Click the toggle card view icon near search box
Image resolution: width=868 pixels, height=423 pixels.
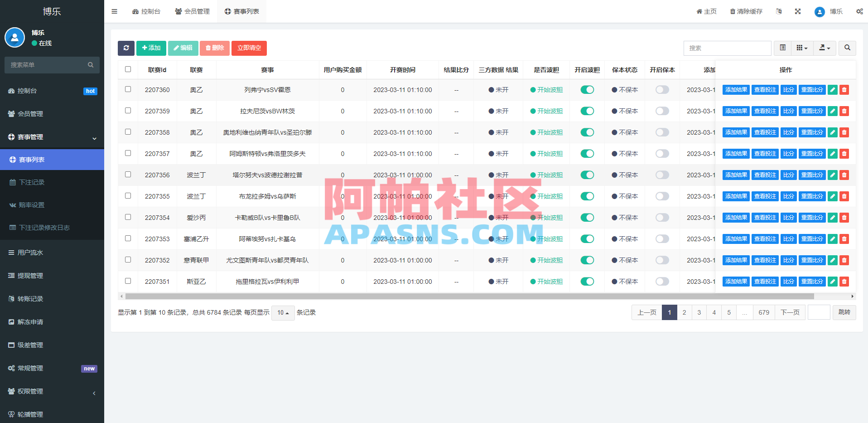point(782,48)
